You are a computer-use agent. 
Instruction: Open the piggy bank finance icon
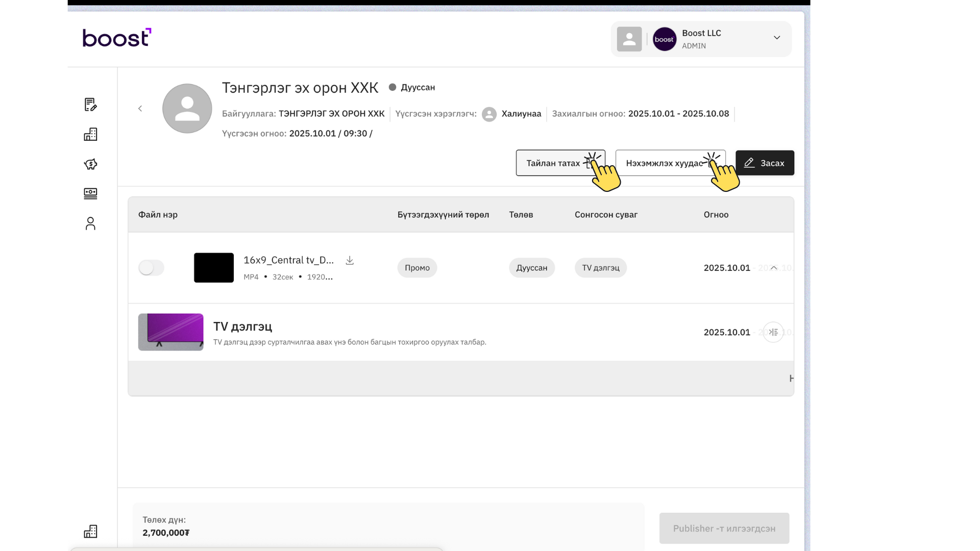pos(90,164)
